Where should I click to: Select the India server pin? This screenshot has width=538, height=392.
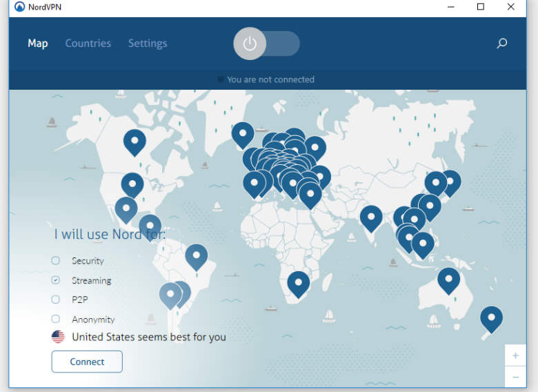tap(371, 219)
